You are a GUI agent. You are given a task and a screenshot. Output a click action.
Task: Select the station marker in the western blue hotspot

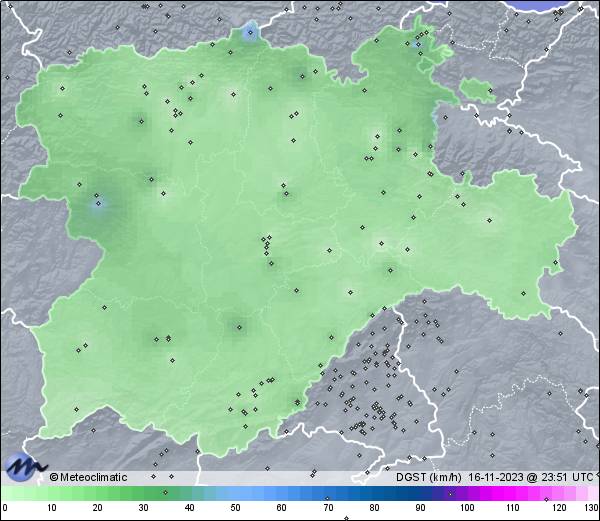coord(98,204)
